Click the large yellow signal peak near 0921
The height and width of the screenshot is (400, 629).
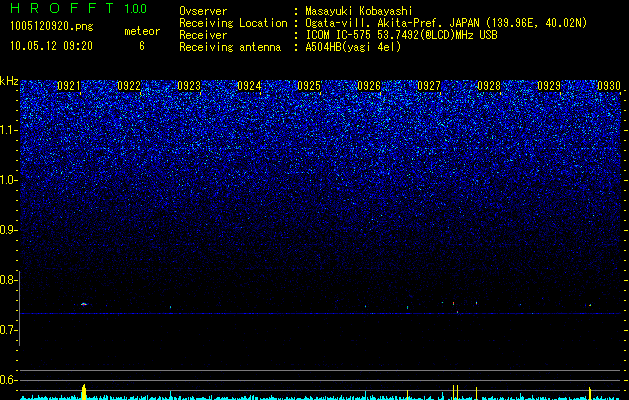(x=84, y=392)
